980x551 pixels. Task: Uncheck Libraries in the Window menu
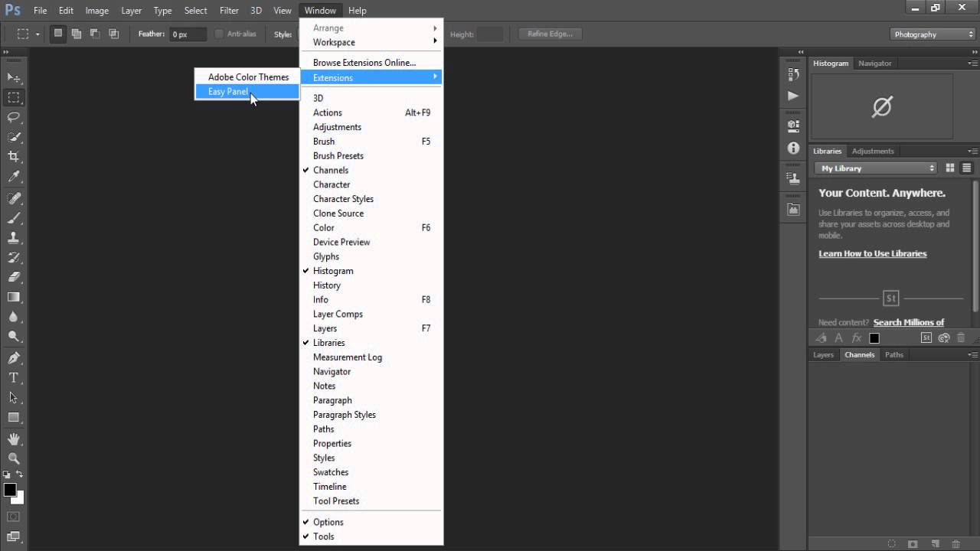tap(371, 343)
